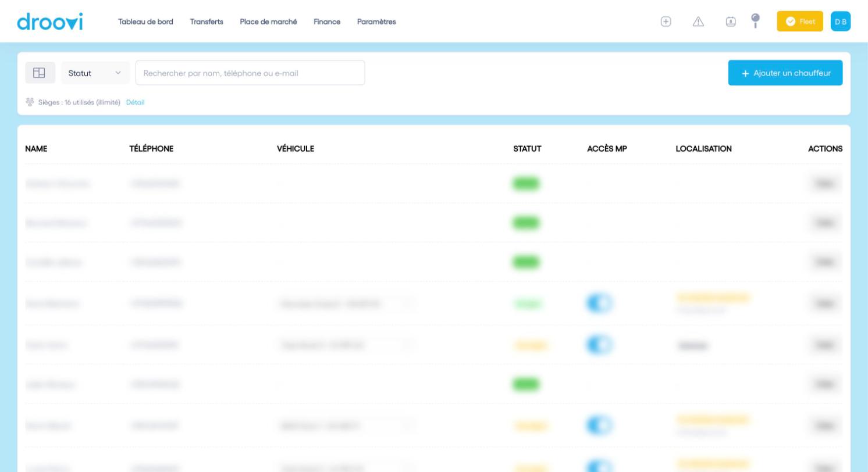
Task: Open the warning triangle alerts icon
Action: [x=699, y=22]
